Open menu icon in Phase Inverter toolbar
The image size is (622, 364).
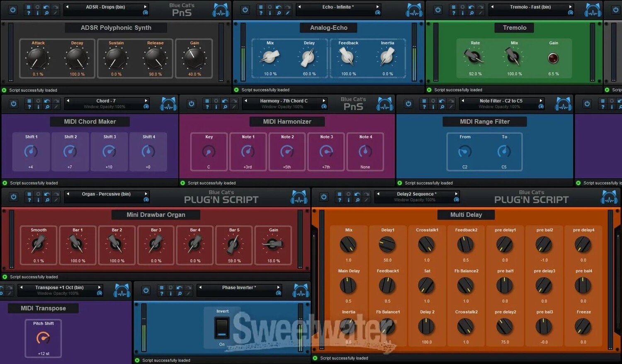point(162,287)
